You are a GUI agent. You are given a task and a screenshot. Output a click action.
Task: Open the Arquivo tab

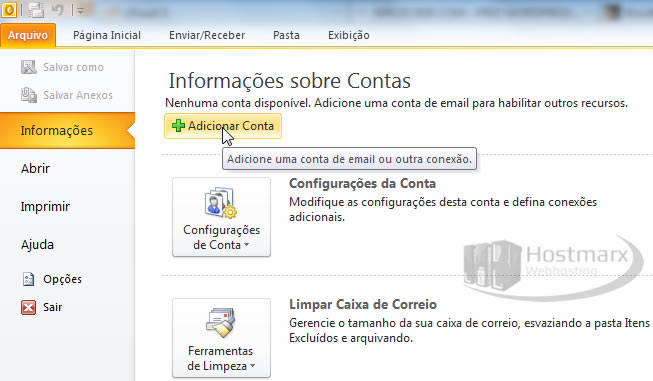pos(28,35)
